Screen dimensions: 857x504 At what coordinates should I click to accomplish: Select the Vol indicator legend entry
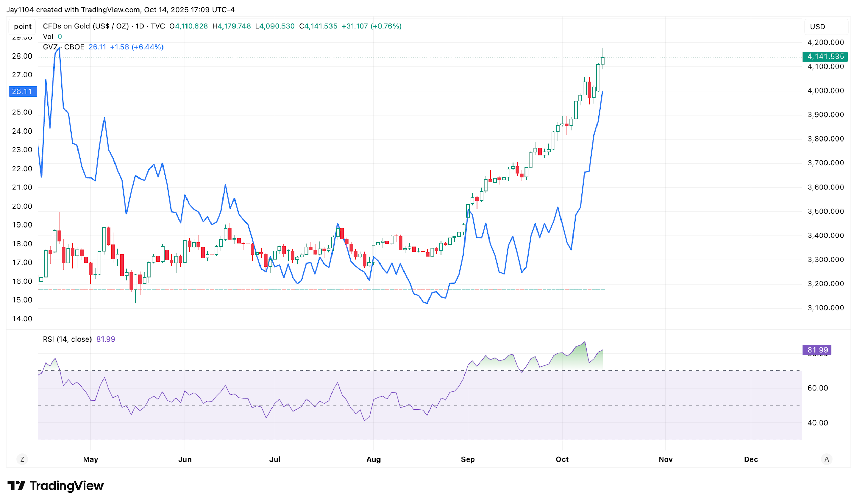(x=48, y=37)
